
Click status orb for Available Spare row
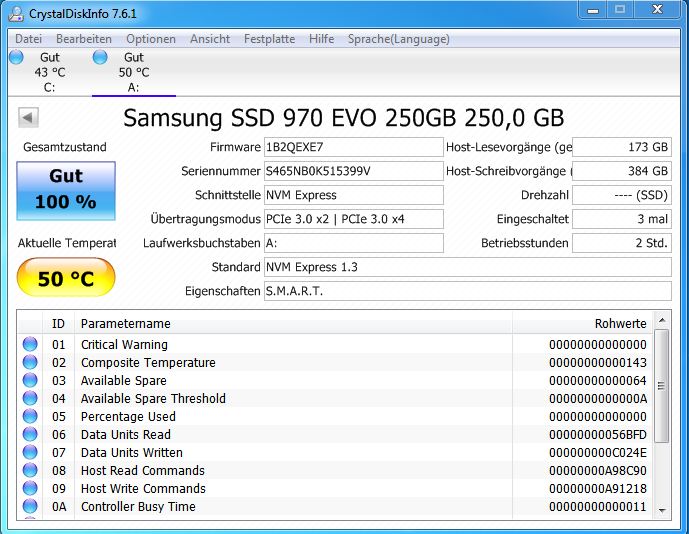pyautogui.click(x=30, y=380)
